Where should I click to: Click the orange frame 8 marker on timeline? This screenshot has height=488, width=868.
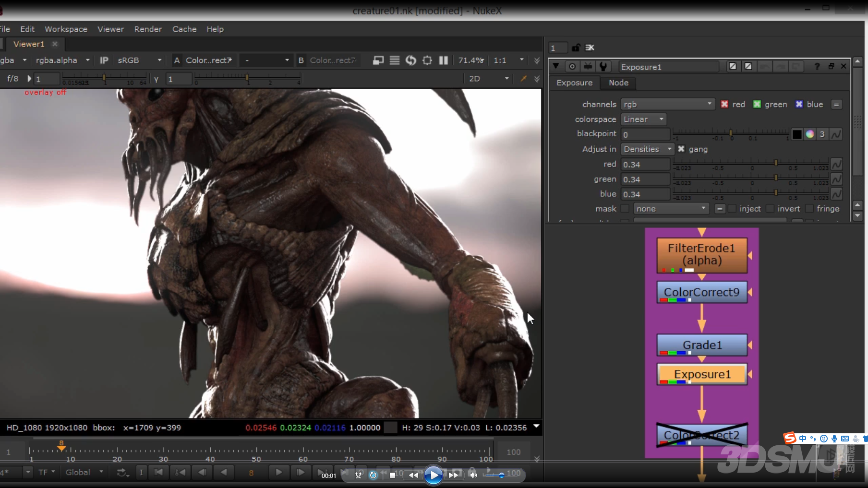[x=61, y=446]
